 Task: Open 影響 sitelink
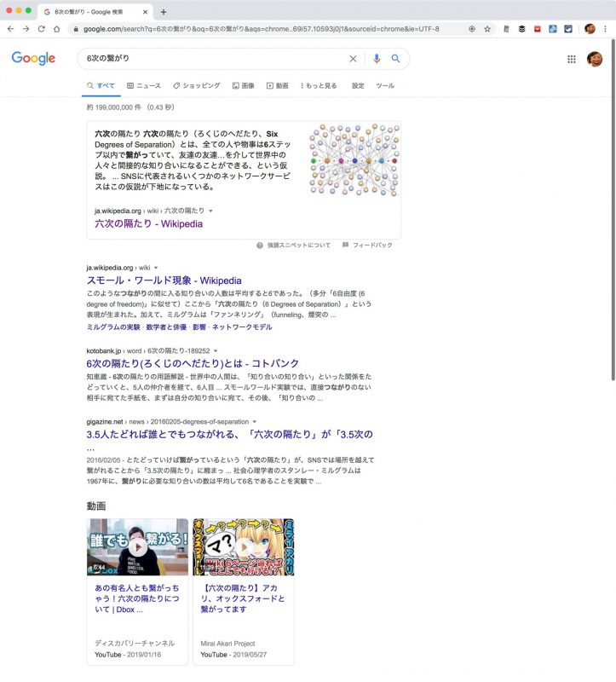(x=199, y=327)
